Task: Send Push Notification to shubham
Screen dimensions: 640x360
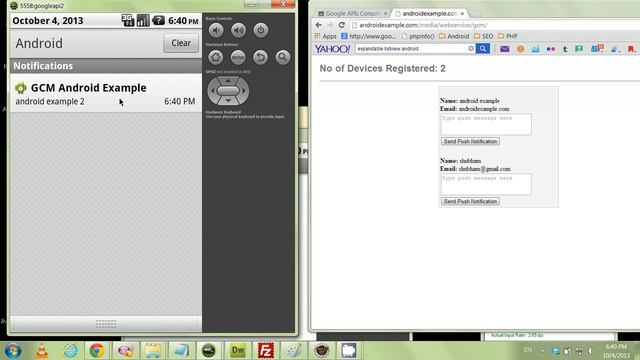Action: (470, 201)
